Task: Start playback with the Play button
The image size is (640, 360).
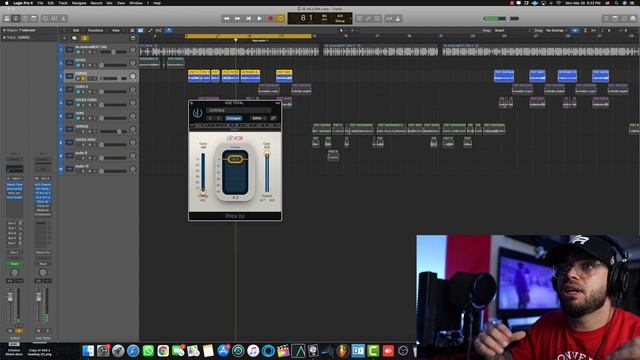Action: (x=260, y=18)
